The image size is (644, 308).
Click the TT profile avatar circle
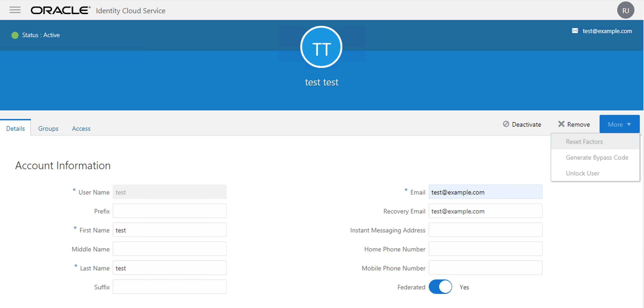(321, 47)
